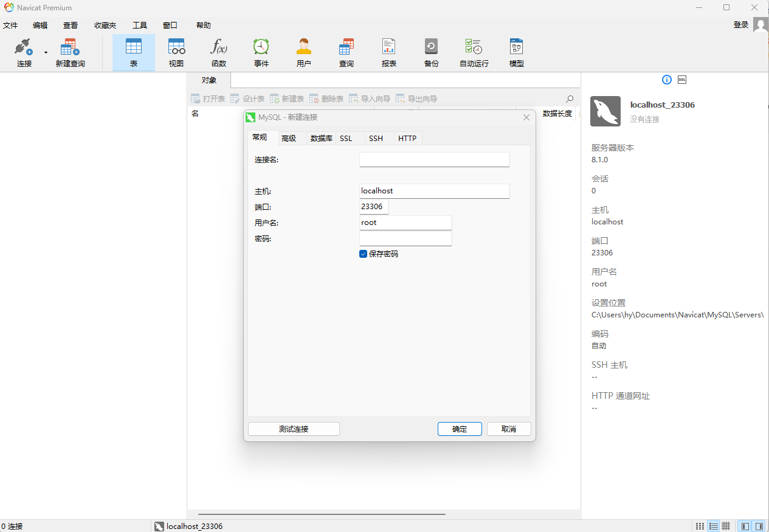769x532 pixels.
Task: Open the 连接 dropdown arrow
Action: (x=46, y=53)
